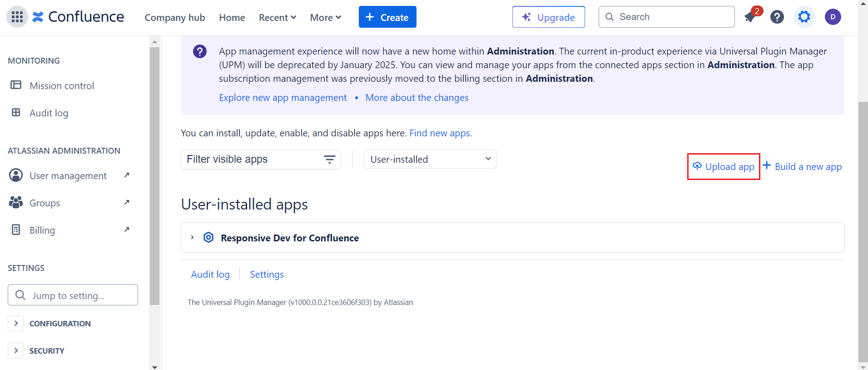Open the help question mark icon

pos(777,17)
